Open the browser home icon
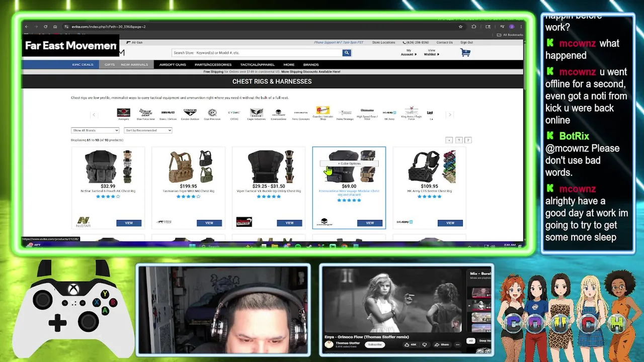The height and width of the screenshot is (362, 644). click(x=55, y=27)
